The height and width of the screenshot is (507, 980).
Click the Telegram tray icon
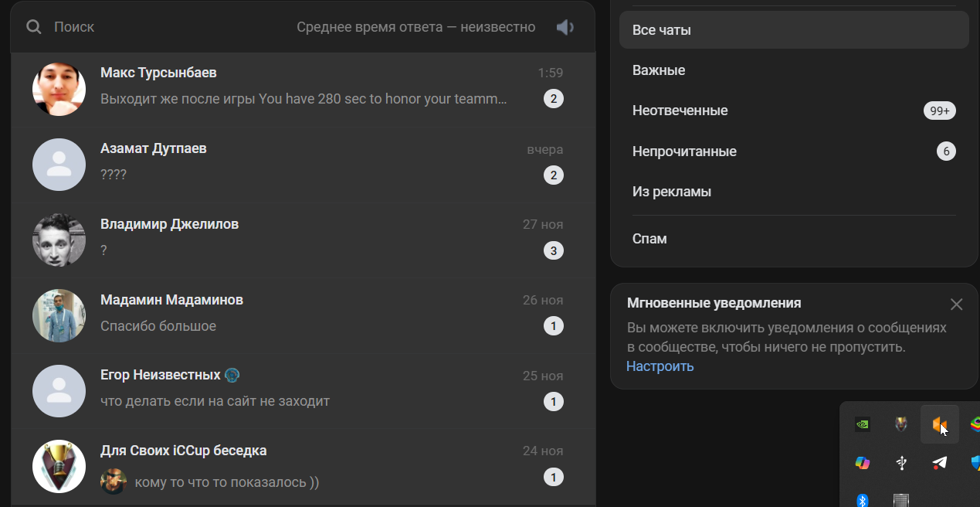coord(940,463)
